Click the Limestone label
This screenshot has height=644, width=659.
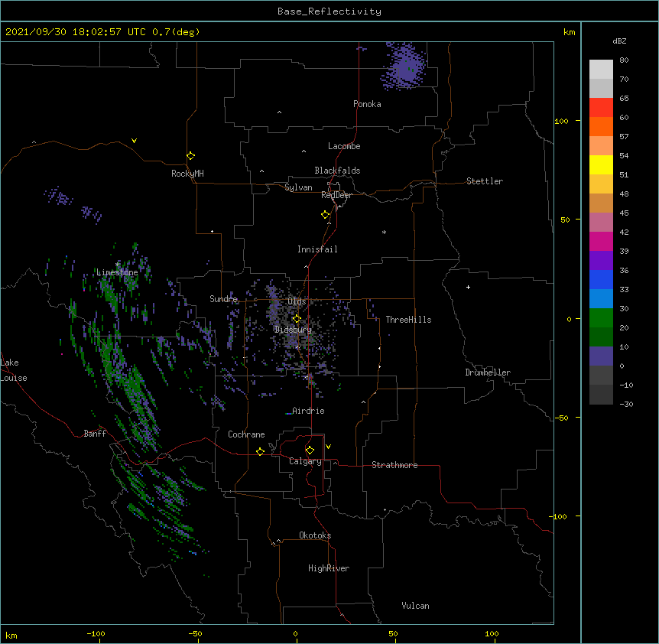pos(117,272)
